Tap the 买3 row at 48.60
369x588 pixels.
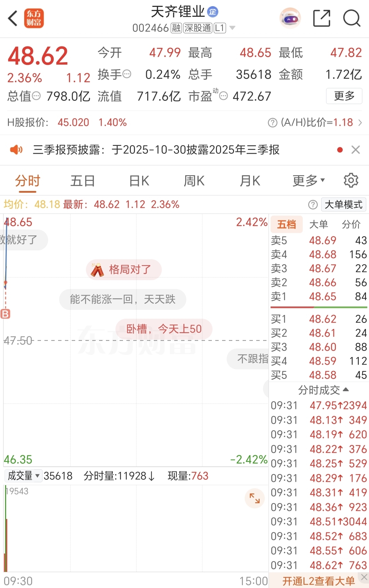[319, 347]
